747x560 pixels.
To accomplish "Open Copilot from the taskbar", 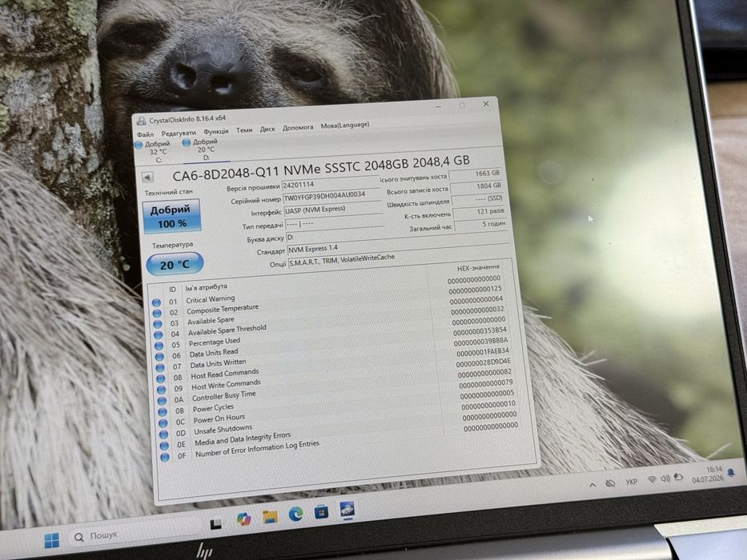I will click(244, 519).
